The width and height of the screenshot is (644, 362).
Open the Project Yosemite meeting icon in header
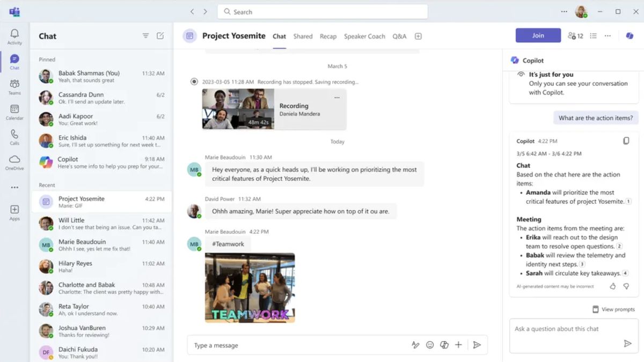click(189, 36)
